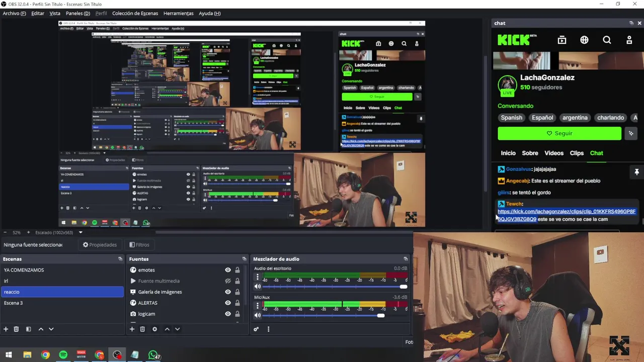The image size is (644, 362).
Task: Move source up in Fuentes toolbar
Action: point(167,329)
